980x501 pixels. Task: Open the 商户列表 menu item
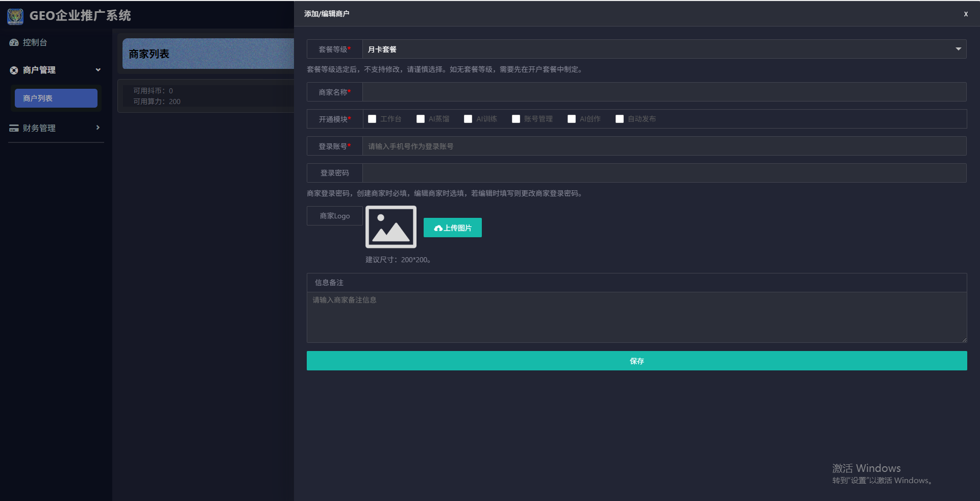coord(56,98)
